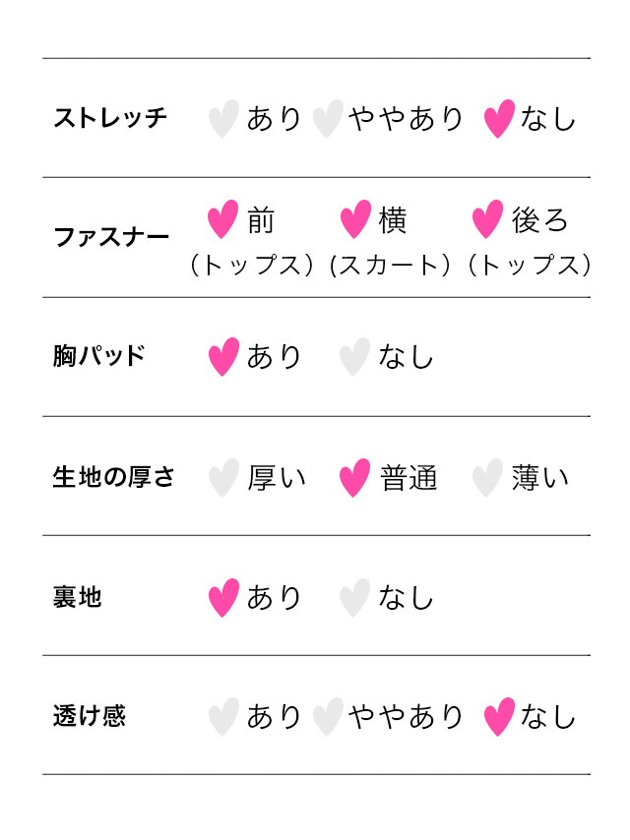Click the ストレッチ row label
This screenshot has width=630, height=840.
pyautogui.click(x=110, y=119)
